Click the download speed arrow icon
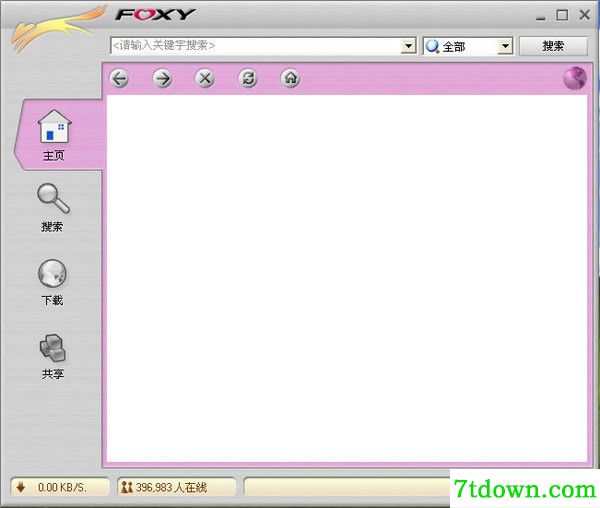Screen dimensions: 600x508 click(21, 487)
